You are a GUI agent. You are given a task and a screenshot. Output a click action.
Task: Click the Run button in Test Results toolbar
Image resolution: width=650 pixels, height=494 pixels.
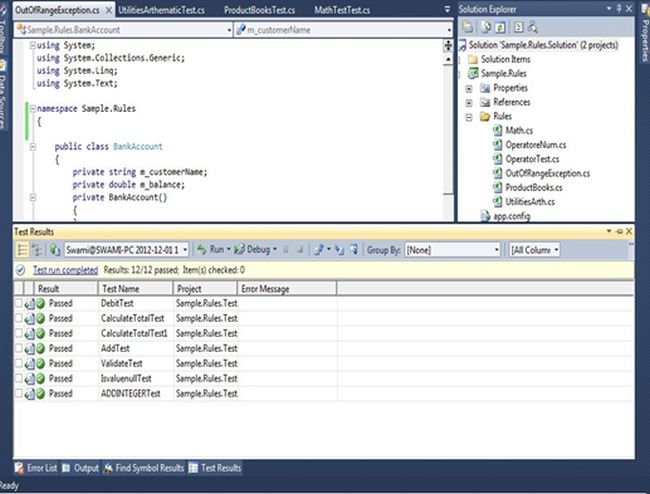[214, 249]
